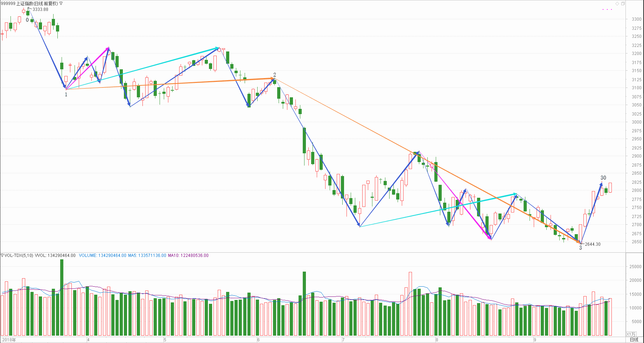Viewport: 644px width, 343px height.
Task: Click the magenta three-dot marker top-right
Action: (607, 9)
